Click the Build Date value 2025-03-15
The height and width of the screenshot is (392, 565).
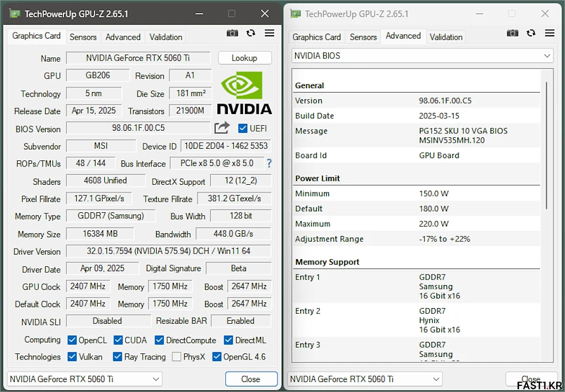point(439,116)
